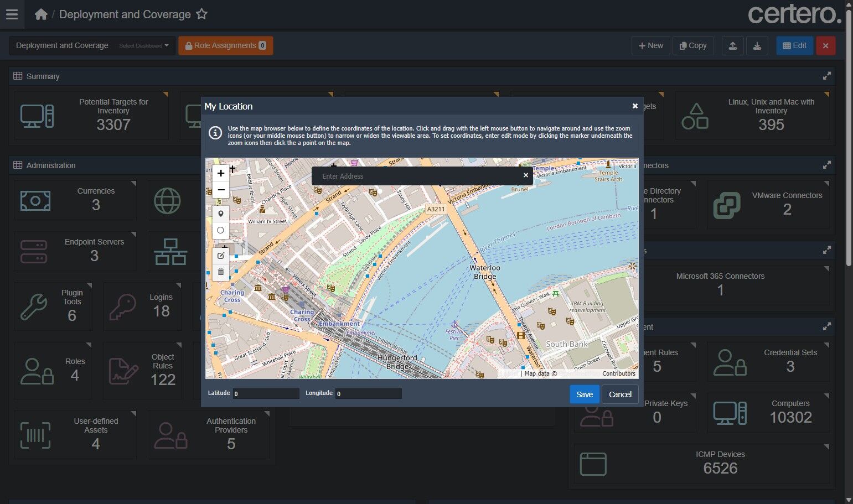Activate the draw marker tool on map

click(221, 214)
